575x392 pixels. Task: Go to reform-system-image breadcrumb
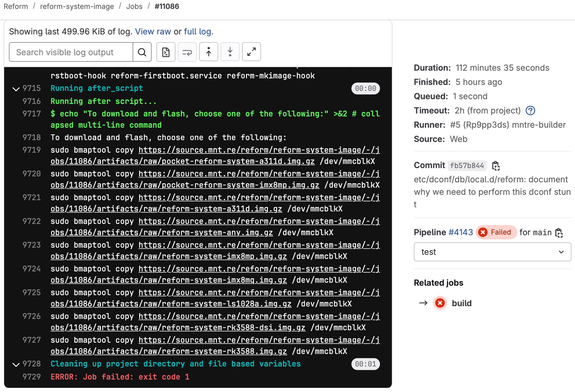point(77,6)
